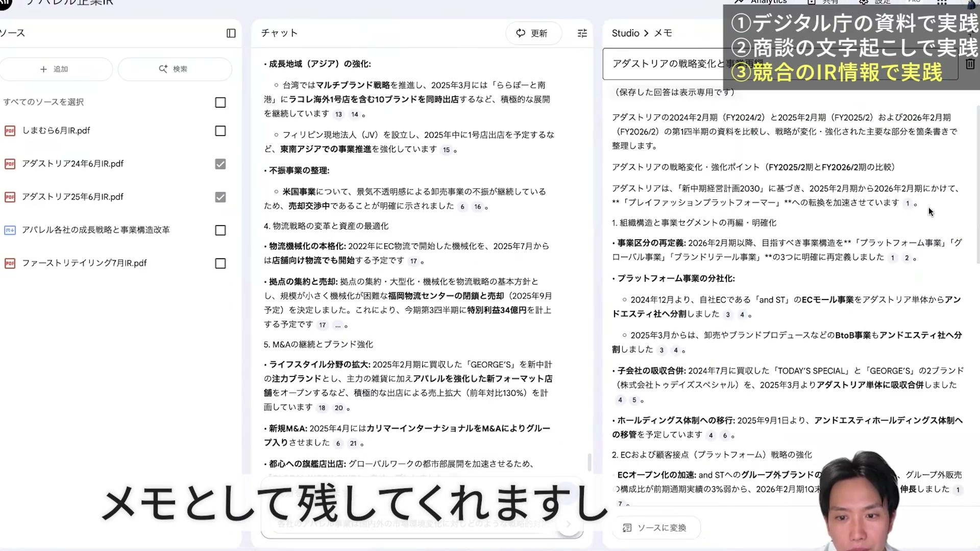
Task: Open citation 21 in the 新規M&A bullet
Action: point(353,444)
